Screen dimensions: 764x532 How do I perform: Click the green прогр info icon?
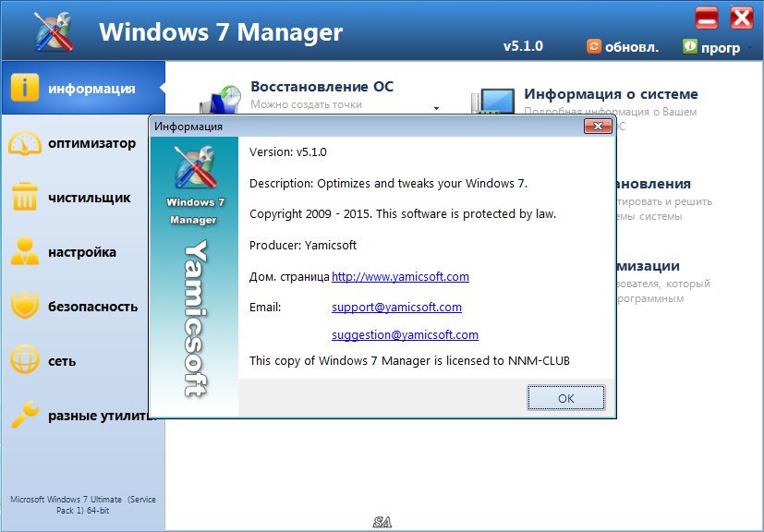[x=689, y=46]
